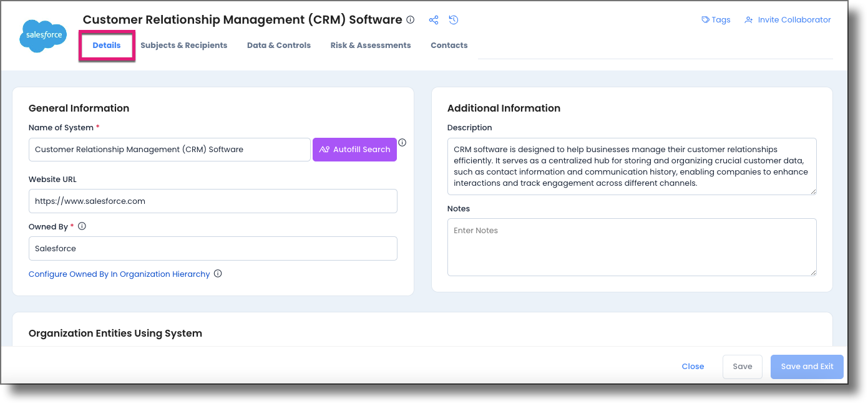
Task: Click the Website URL label
Action: click(x=52, y=179)
